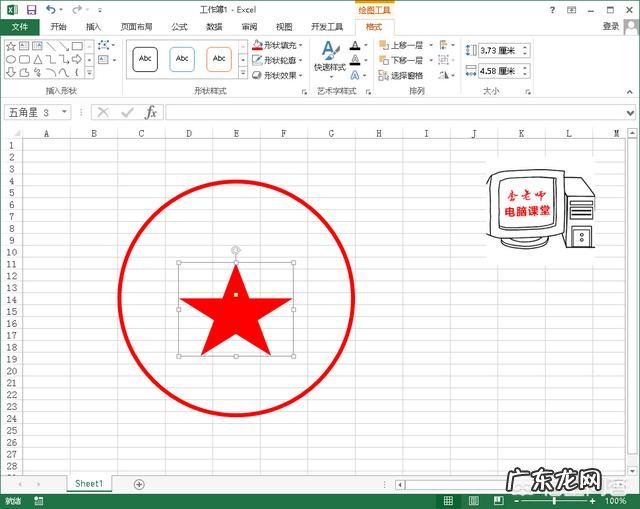Open the 形状轮廓 shape outline menu
640x509 pixels.
click(277, 60)
